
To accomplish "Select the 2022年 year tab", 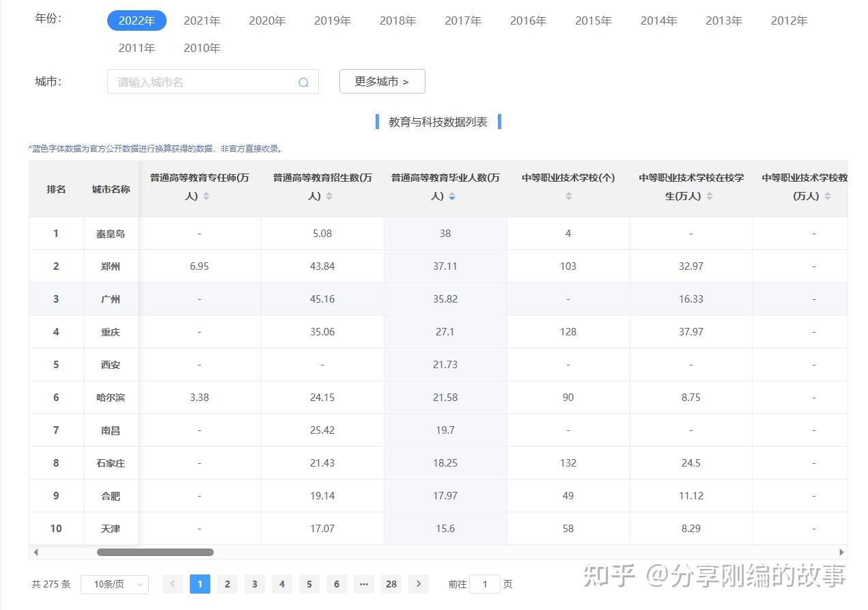I will click(137, 20).
